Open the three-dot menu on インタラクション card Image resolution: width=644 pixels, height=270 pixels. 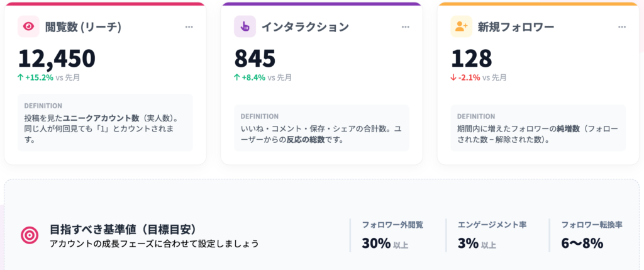pos(406,27)
